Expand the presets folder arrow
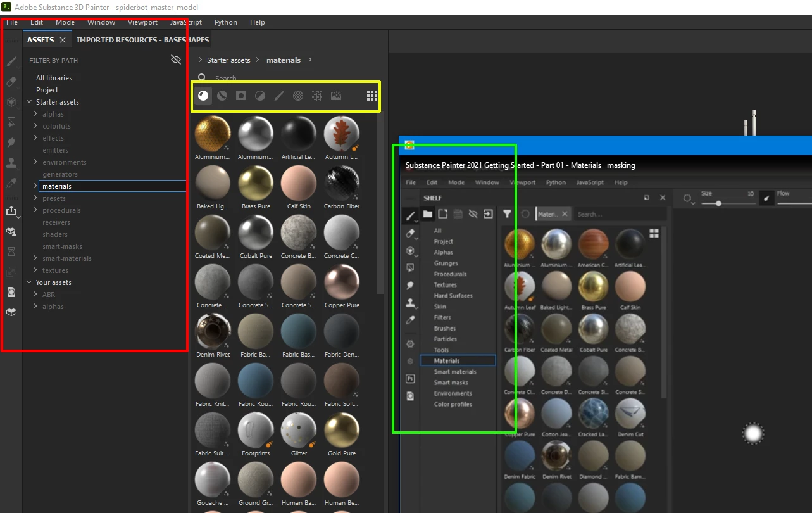 (x=36, y=198)
